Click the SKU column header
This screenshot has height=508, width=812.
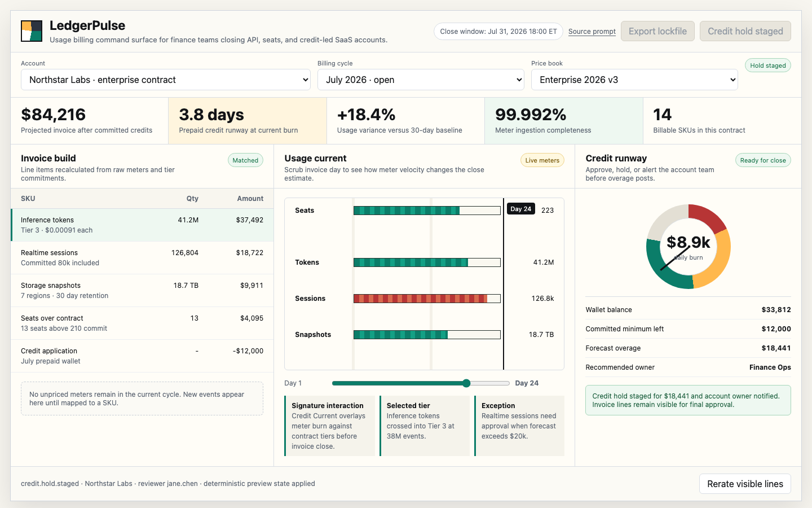coord(28,199)
